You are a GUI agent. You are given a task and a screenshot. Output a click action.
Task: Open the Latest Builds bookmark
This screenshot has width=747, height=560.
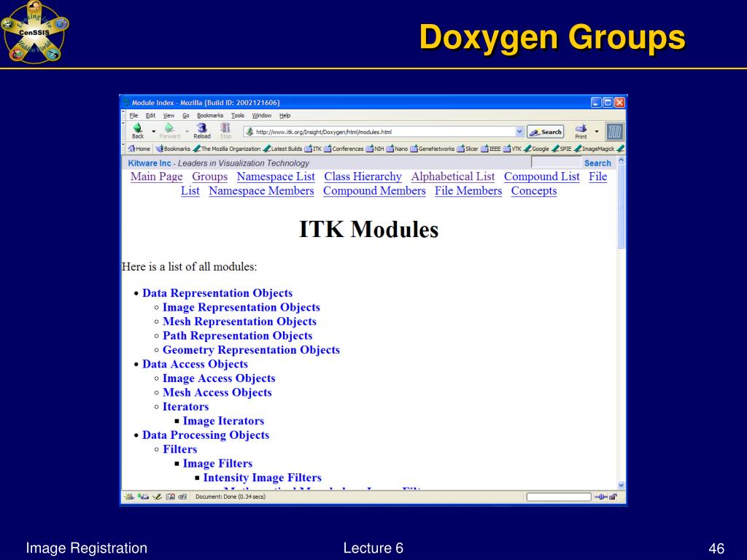(x=282, y=149)
